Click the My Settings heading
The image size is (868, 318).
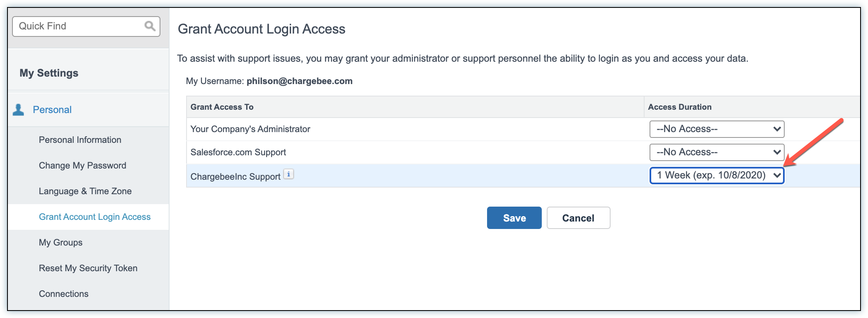49,73
